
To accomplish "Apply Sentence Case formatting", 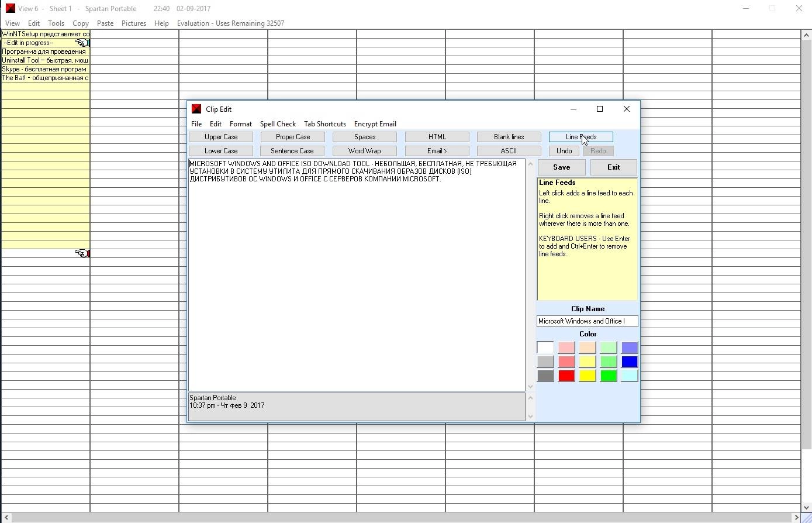I will (293, 151).
